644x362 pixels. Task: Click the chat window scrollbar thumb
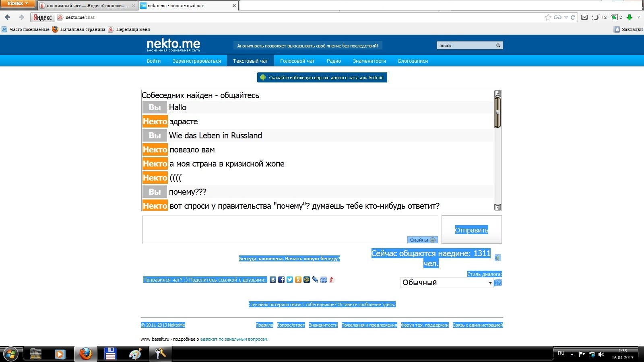click(x=497, y=112)
